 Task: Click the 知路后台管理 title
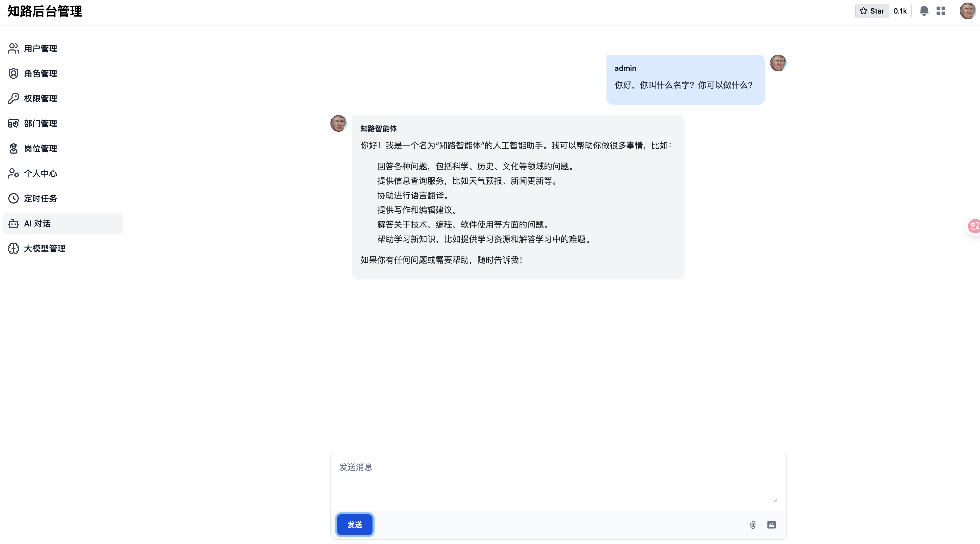click(45, 11)
